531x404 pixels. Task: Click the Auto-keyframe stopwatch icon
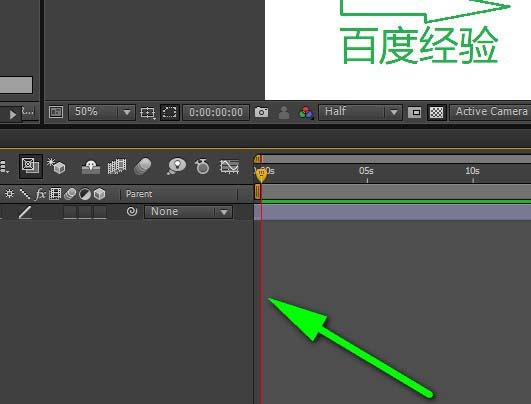202,166
